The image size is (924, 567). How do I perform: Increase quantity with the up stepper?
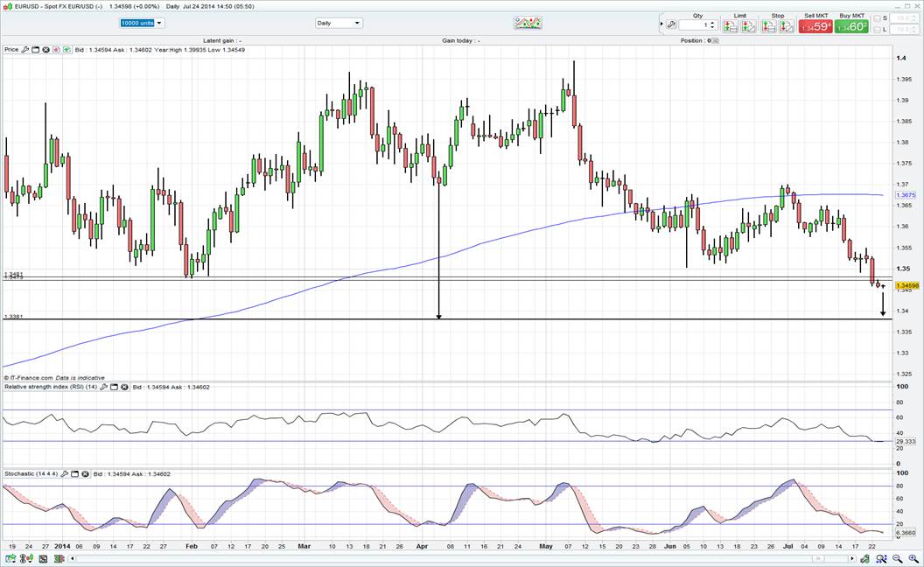pos(713,23)
